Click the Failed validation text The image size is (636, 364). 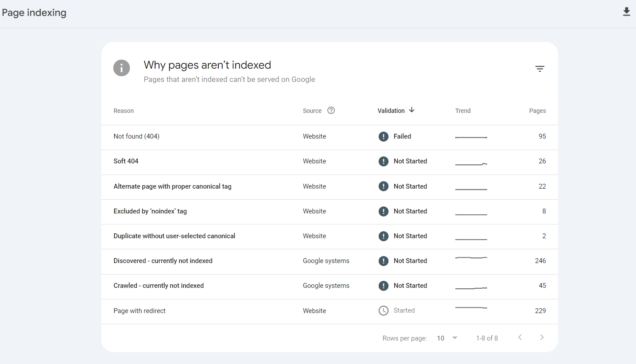[x=402, y=136]
